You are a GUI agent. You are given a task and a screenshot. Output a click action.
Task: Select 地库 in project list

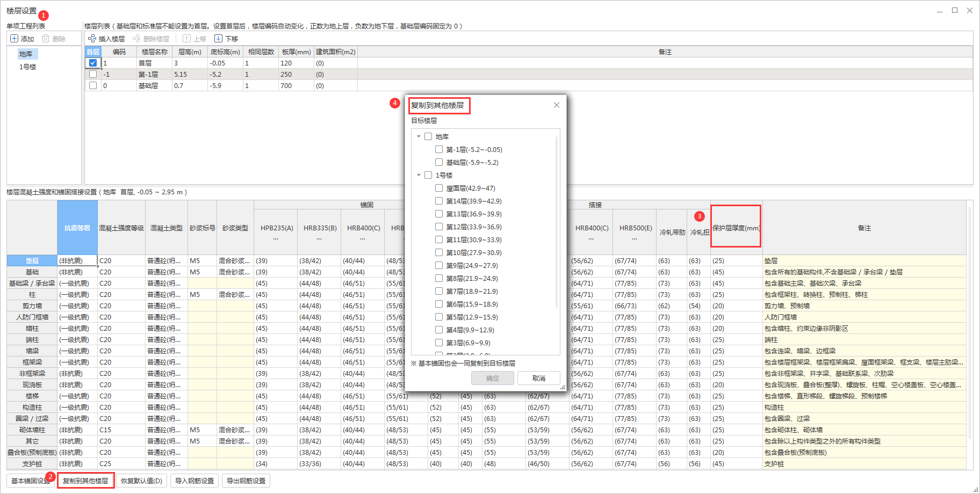click(26, 54)
